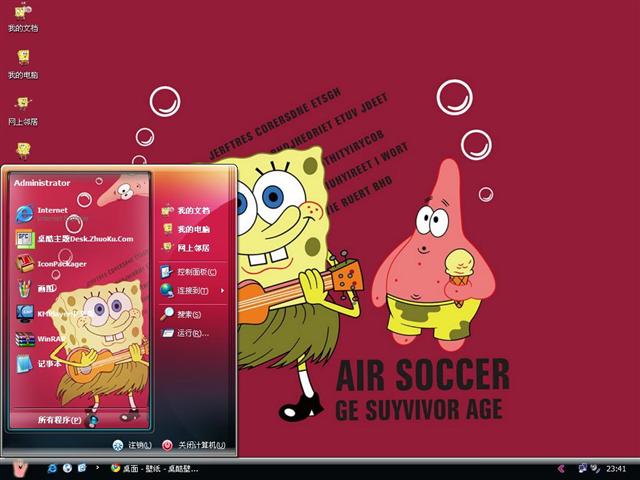Expand the quick launch overflow chevron
Image resolution: width=640 pixels, height=480 pixels.
98,467
